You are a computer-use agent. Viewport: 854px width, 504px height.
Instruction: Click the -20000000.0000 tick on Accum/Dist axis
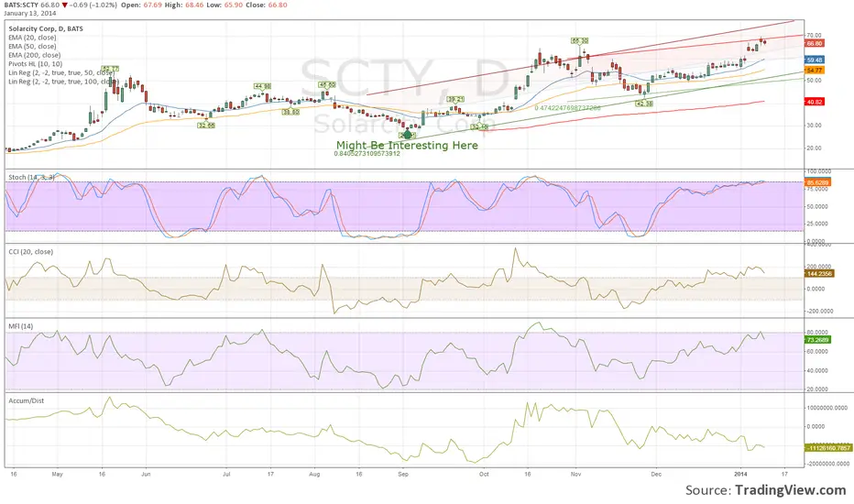click(x=827, y=464)
